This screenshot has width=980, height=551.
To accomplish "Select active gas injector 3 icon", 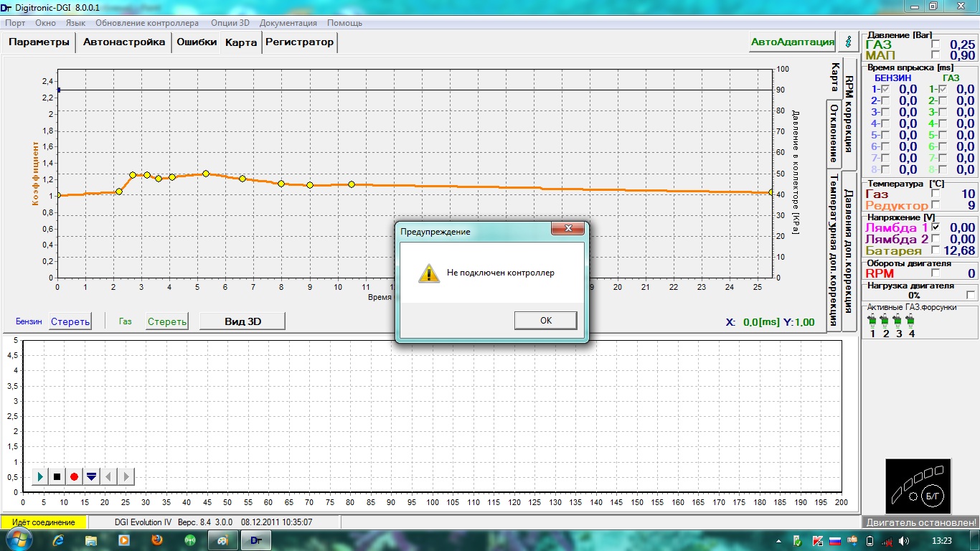I will 898,320.
